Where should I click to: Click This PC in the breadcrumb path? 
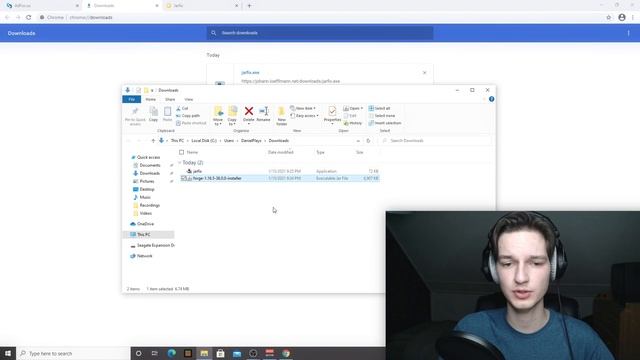pyautogui.click(x=177, y=140)
